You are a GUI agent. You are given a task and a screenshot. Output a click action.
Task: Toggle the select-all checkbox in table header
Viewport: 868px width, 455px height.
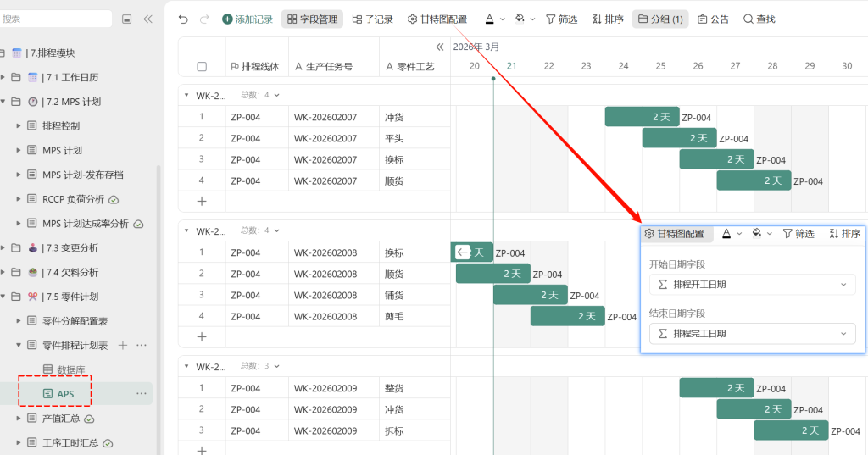[202, 66]
